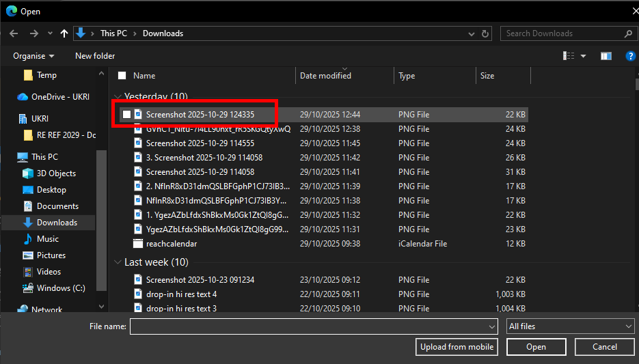Open 3D Objects in sidebar
The height and width of the screenshot is (364, 639).
pos(56,173)
